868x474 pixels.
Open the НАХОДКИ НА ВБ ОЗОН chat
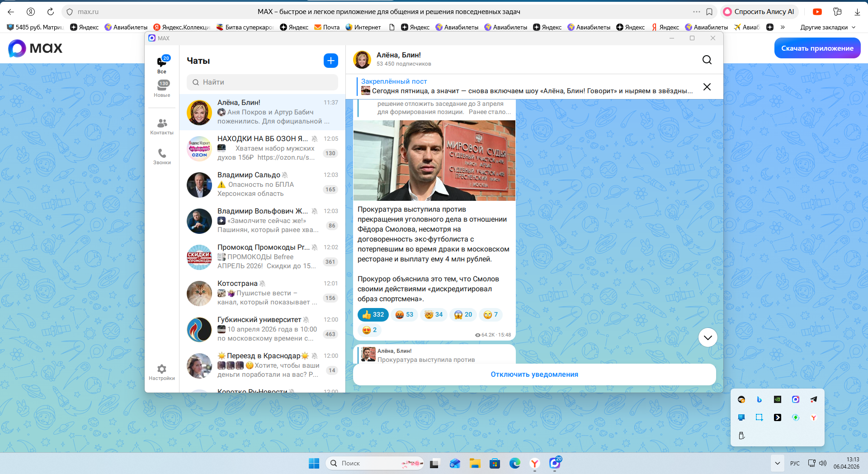[262, 148]
